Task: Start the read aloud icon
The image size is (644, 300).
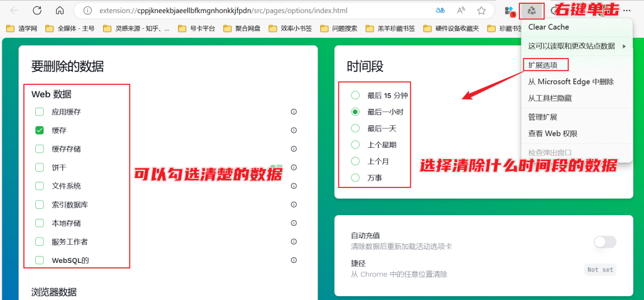Action: pos(461,11)
